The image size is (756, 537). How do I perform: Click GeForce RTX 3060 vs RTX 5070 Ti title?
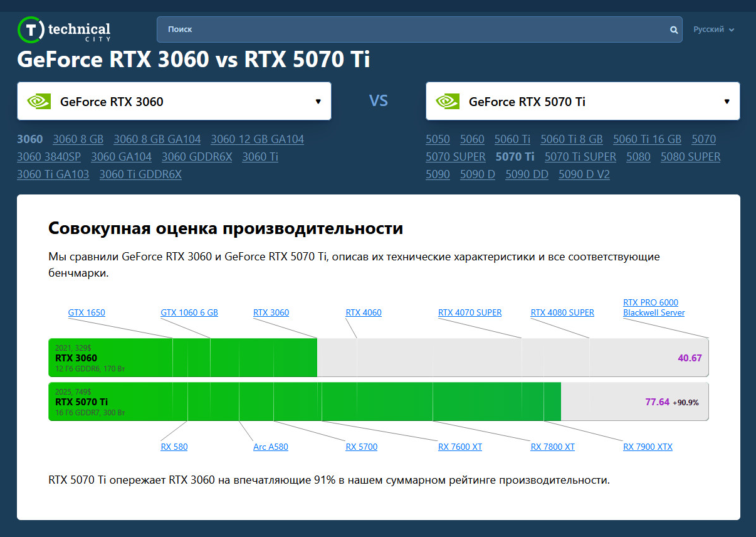(194, 60)
